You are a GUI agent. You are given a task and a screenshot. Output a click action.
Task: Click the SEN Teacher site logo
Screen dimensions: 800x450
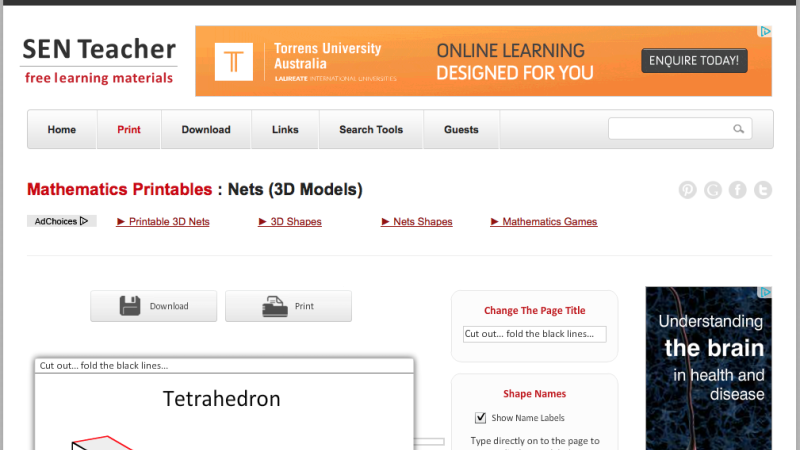[x=99, y=60]
